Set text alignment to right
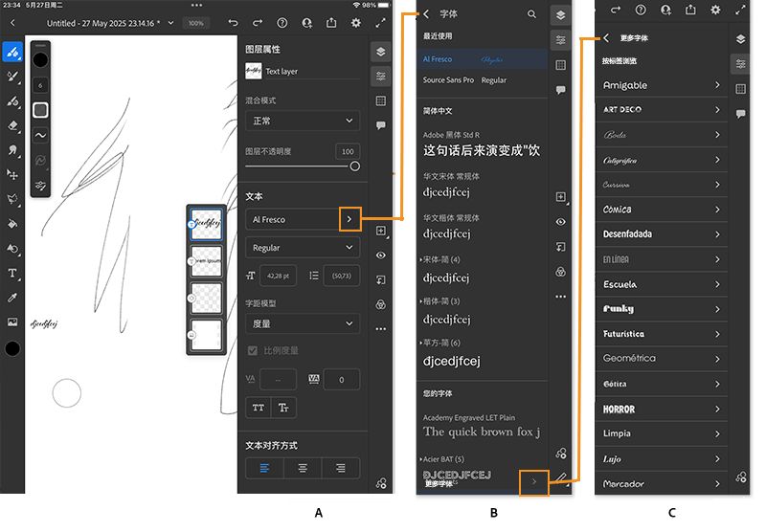Image resolution: width=766 pixels, height=532 pixels. click(x=341, y=469)
